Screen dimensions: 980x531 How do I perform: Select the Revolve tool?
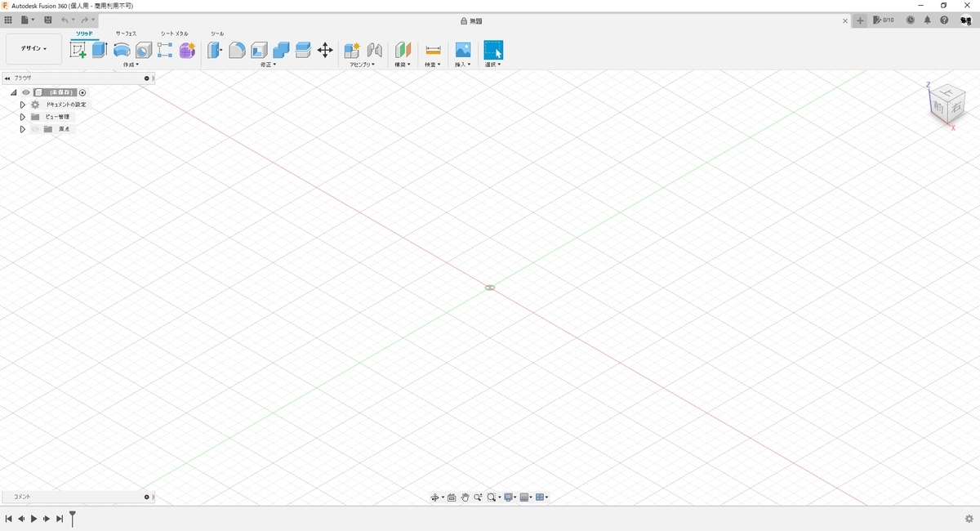[x=122, y=50]
